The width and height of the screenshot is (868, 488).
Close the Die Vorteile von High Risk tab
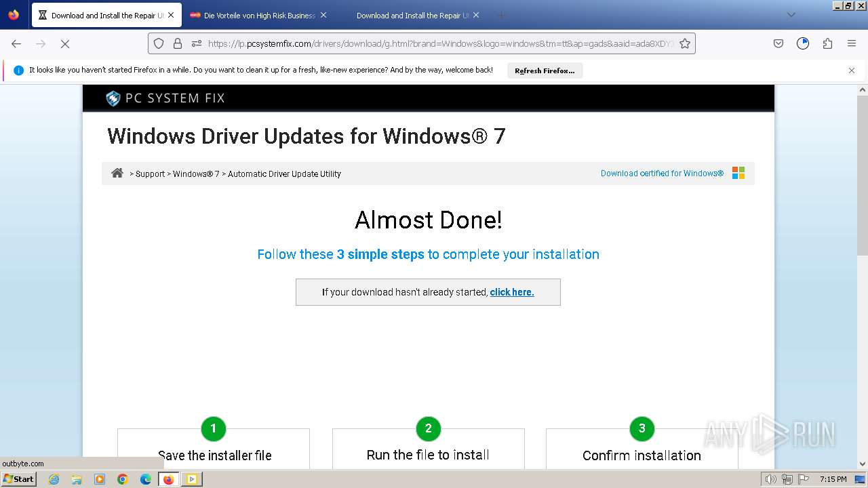(323, 15)
